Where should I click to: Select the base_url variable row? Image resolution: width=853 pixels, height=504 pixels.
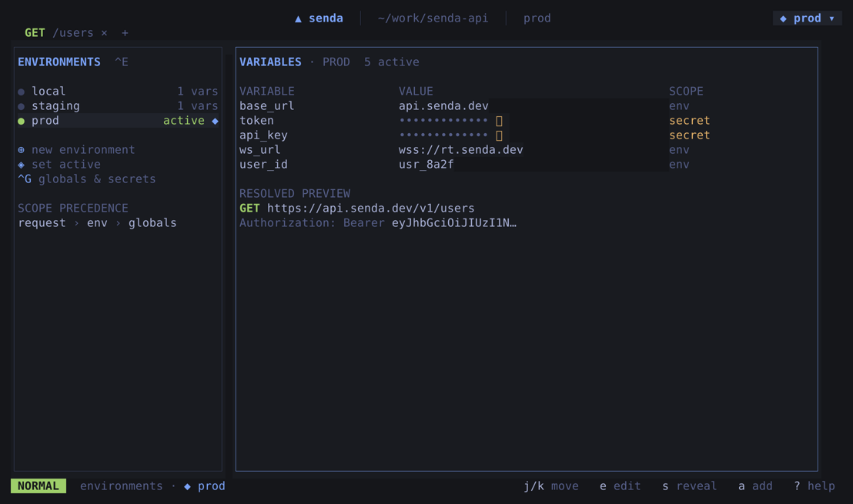pos(474,106)
